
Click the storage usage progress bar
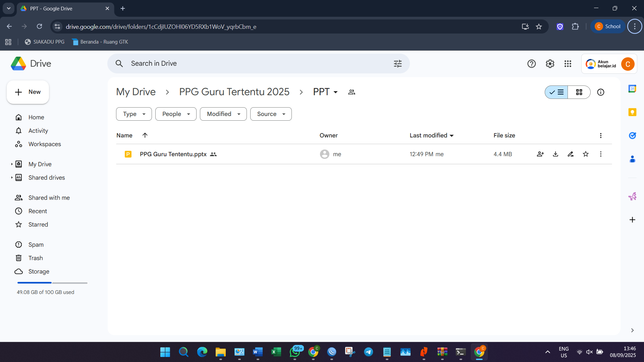(x=52, y=283)
